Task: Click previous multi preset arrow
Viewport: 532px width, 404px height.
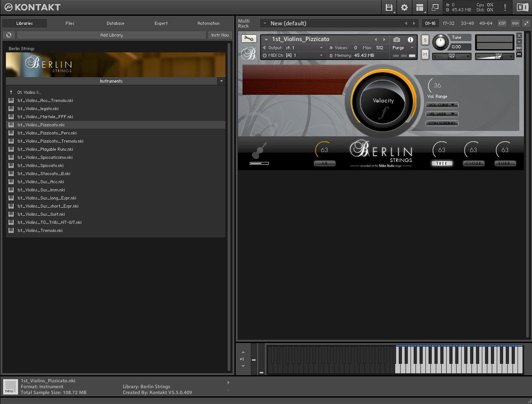Action: pyautogui.click(x=406, y=23)
